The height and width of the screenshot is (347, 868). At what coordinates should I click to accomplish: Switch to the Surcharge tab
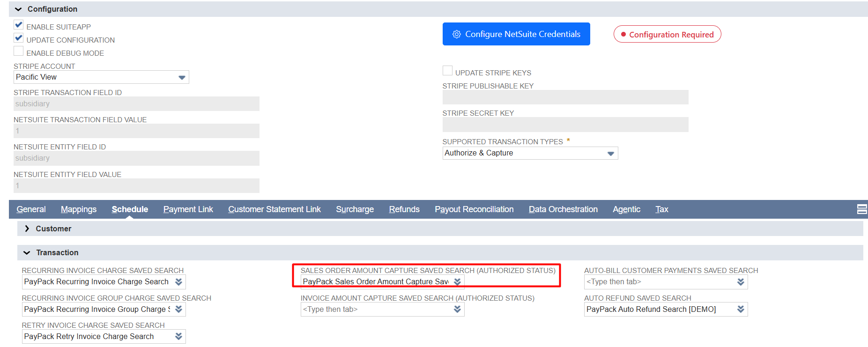tap(355, 209)
